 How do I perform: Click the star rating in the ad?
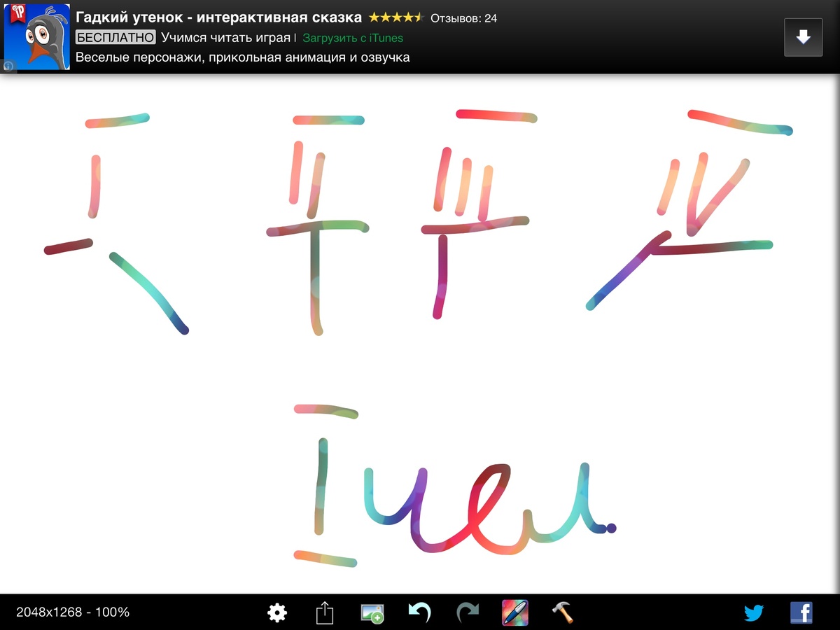pos(396,17)
